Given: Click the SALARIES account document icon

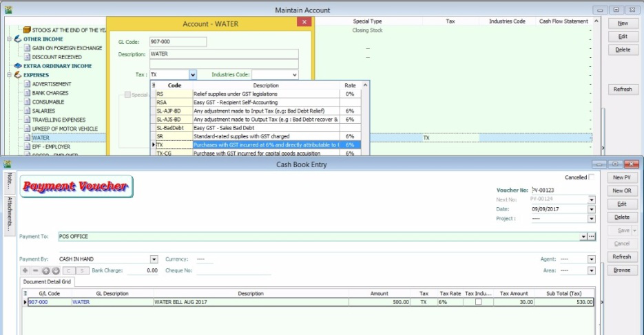Looking at the screenshot, I should (27, 111).
